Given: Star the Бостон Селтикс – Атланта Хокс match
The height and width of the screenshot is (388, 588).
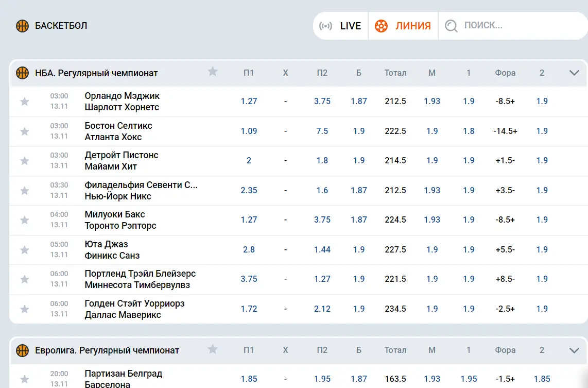Looking at the screenshot, I should coord(24,131).
